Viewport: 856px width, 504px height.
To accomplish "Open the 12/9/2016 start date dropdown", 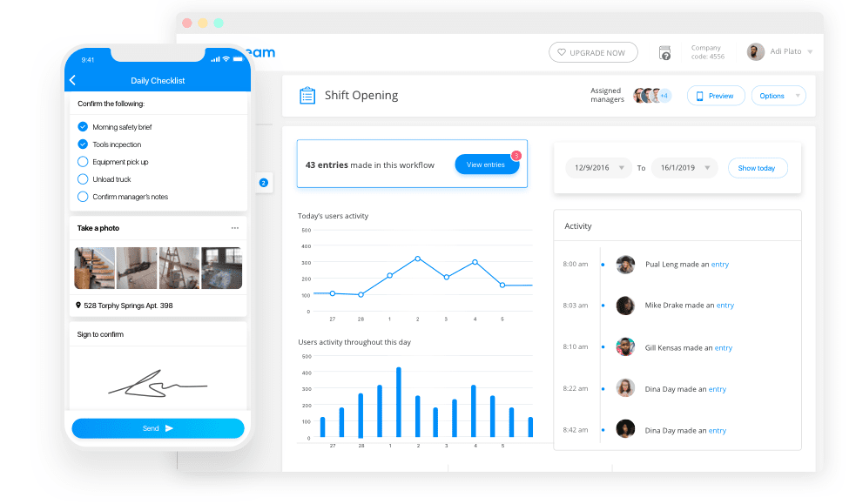I will (598, 167).
